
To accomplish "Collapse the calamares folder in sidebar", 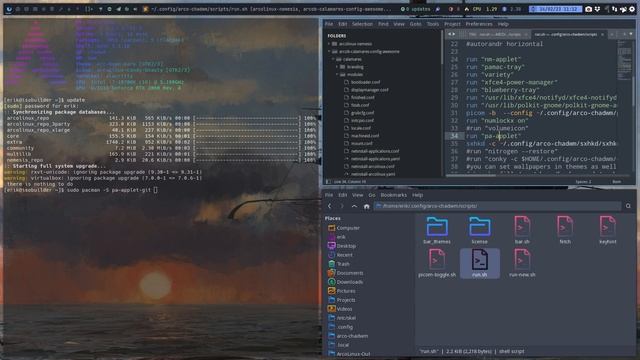I will pyautogui.click(x=333, y=59).
